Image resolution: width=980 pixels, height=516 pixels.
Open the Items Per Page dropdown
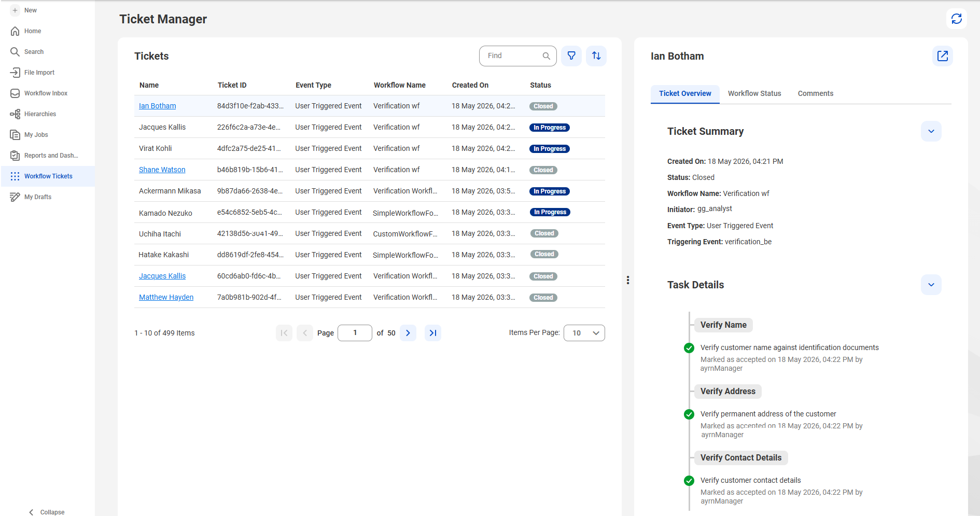(x=584, y=333)
